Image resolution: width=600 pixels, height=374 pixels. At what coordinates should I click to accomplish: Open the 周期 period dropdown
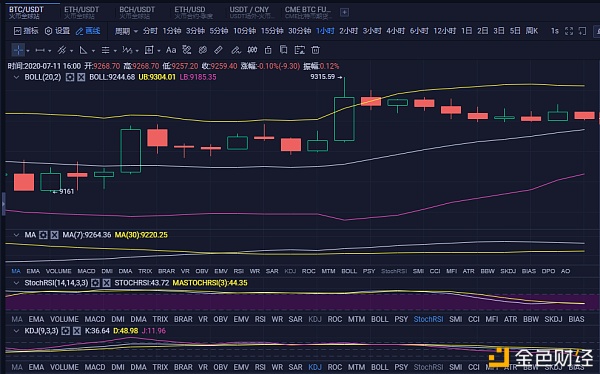126,31
